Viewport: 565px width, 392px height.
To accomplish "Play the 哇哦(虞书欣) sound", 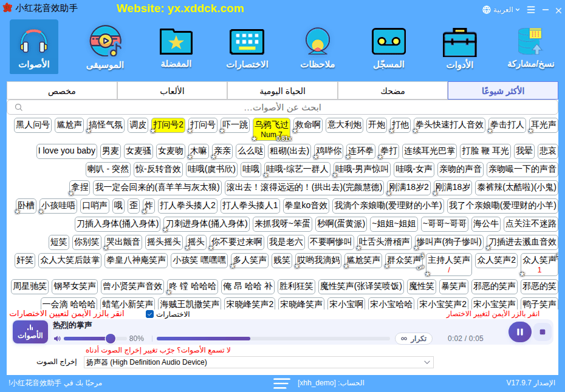I will click(x=211, y=169).
